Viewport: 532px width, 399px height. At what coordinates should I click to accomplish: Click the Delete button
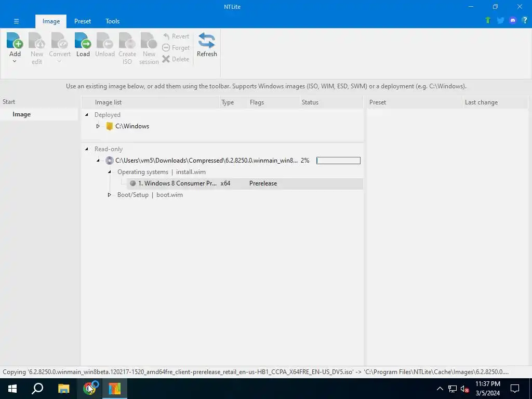176,59
